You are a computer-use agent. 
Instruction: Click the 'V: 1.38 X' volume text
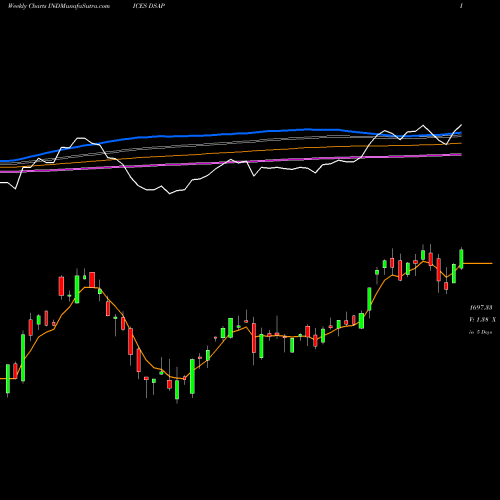click(x=482, y=320)
